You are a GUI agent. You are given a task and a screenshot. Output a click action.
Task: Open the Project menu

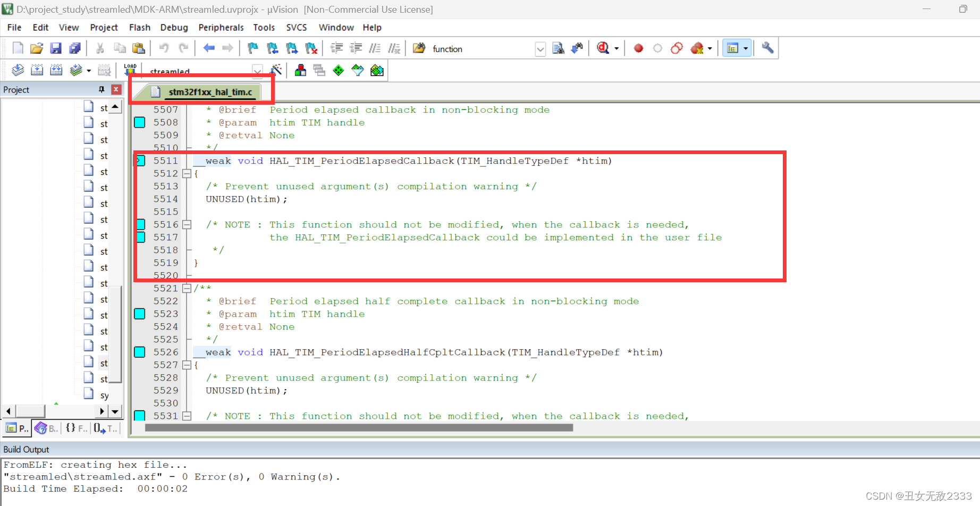coord(104,27)
